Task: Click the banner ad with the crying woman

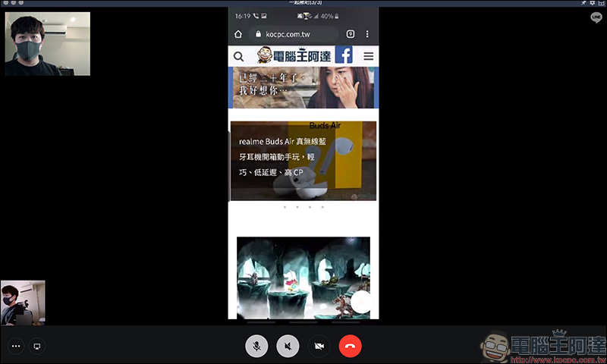Action: pyautogui.click(x=303, y=87)
